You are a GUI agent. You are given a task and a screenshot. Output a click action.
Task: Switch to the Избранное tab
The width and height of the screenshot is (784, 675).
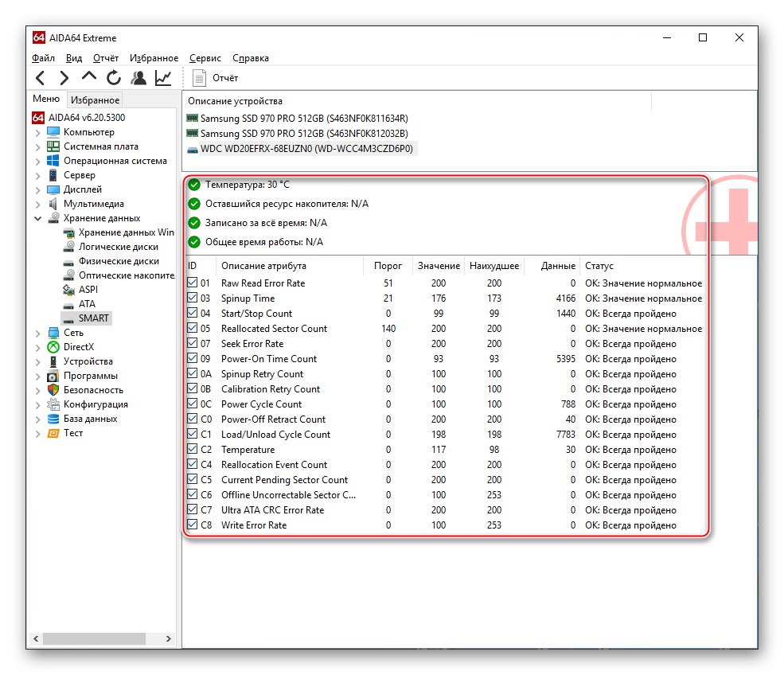[95, 99]
